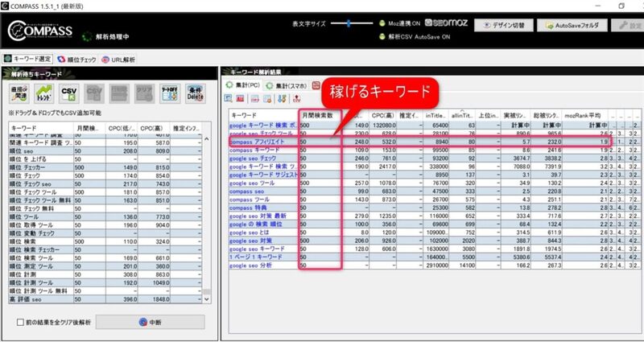The image size is (644, 342).
Task: Click the blue-orange sort icon in results toolbar
Action: (x=281, y=98)
